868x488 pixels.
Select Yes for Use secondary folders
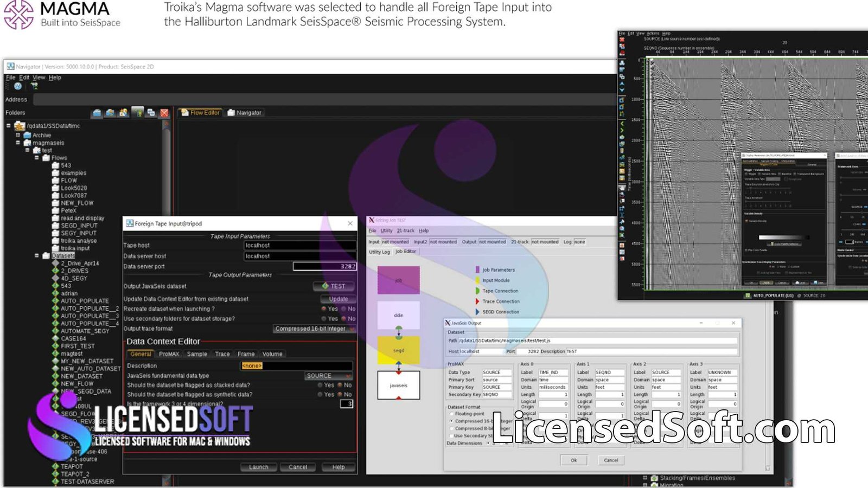[x=324, y=319]
